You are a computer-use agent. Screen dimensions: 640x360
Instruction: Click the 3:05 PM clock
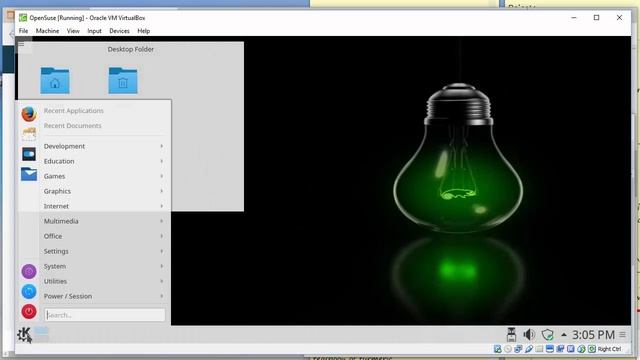[593, 335]
